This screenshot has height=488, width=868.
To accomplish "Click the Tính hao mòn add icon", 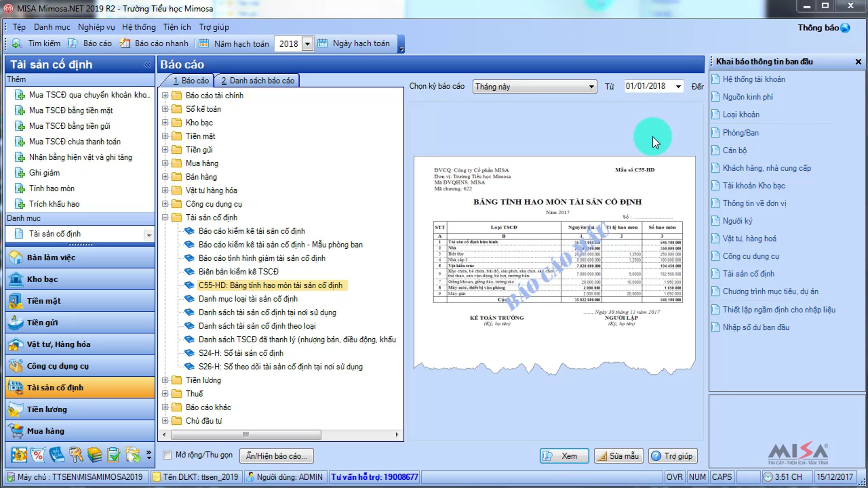I will (20, 188).
